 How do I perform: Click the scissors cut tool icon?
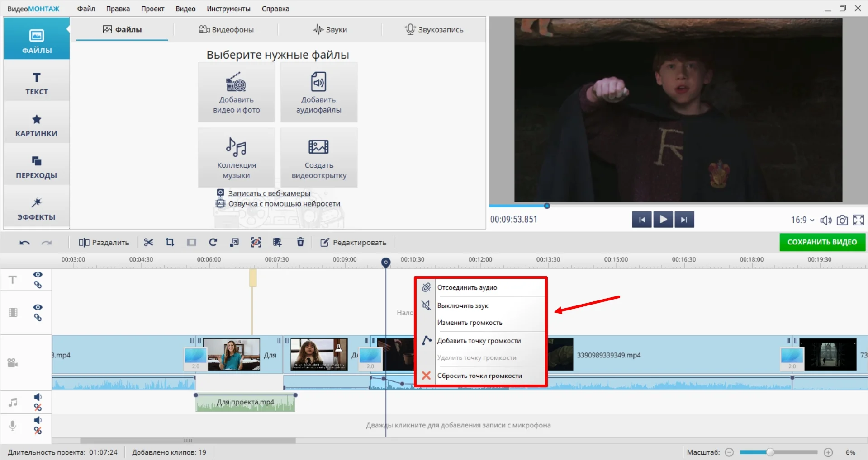tap(148, 243)
